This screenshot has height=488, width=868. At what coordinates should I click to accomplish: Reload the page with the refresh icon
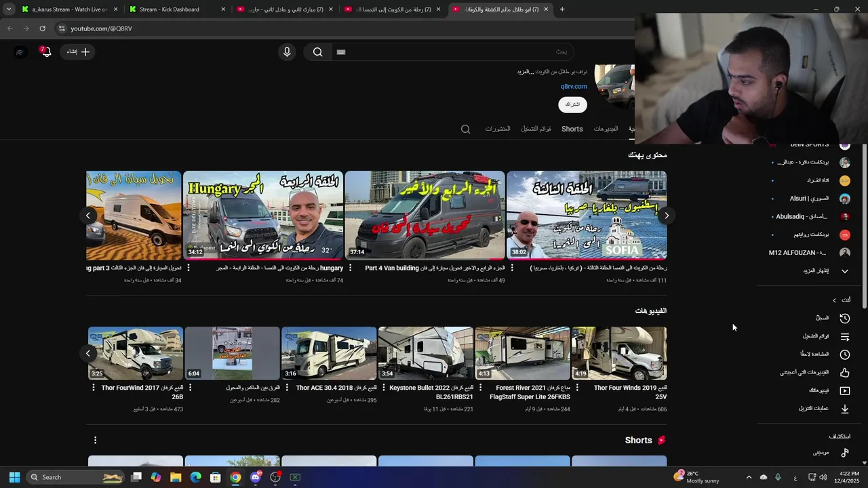click(x=42, y=28)
